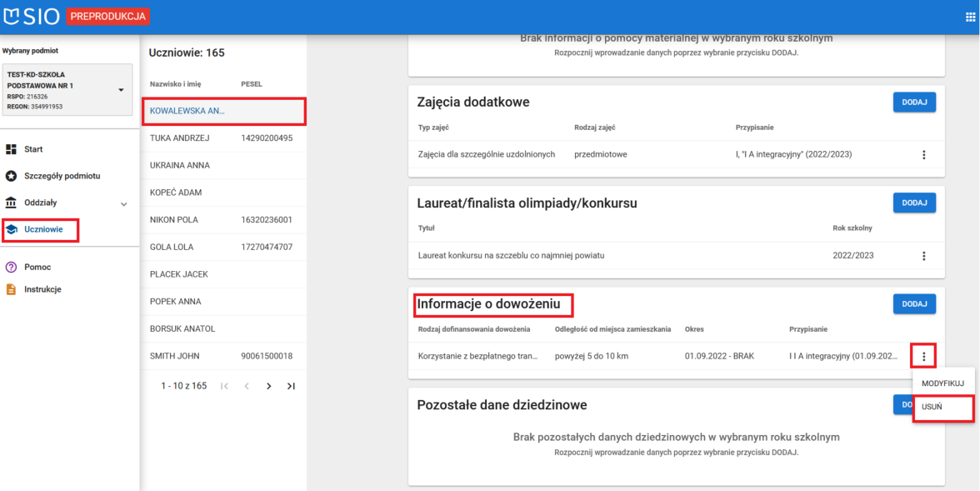
Task: Click DODAJ in Informacje o dowożeniu section
Action: 914,303
